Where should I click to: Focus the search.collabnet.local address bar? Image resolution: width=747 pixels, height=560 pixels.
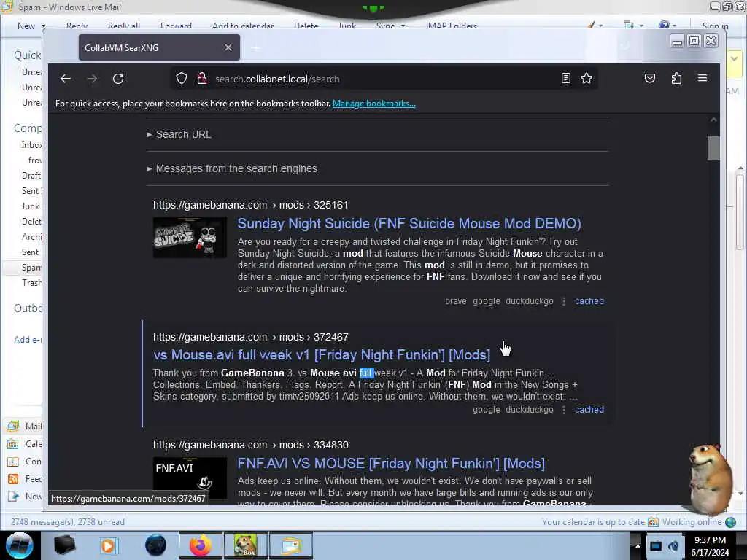(384, 79)
